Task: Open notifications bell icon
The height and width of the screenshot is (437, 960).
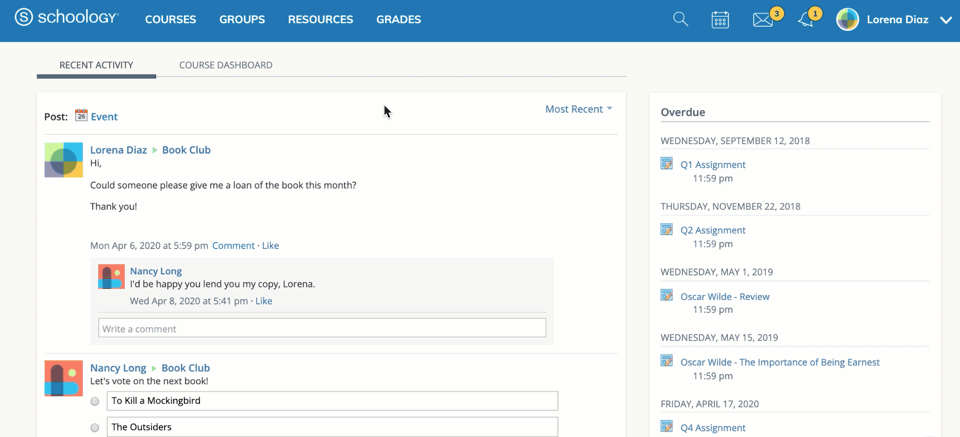Action: click(806, 19)
